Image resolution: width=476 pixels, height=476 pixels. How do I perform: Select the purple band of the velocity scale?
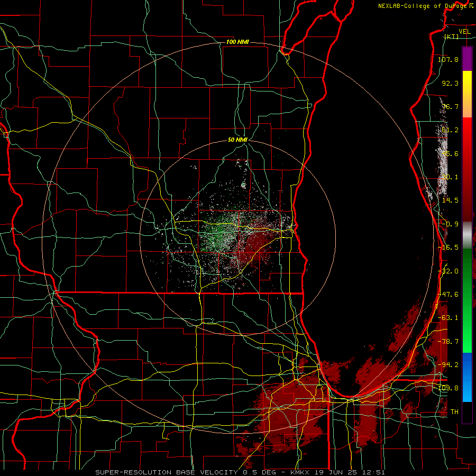click(x=467, y=59)
